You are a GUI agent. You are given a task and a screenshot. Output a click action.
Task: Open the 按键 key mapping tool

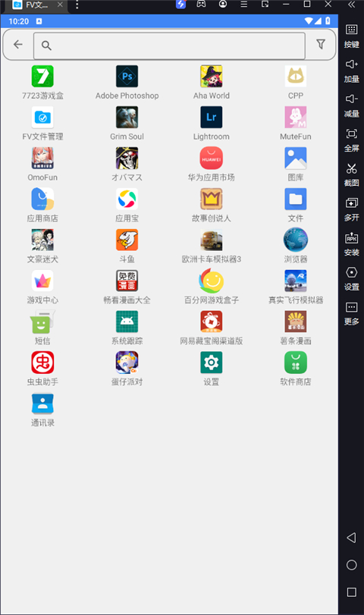pyautogui.click(x=351, y=36)
